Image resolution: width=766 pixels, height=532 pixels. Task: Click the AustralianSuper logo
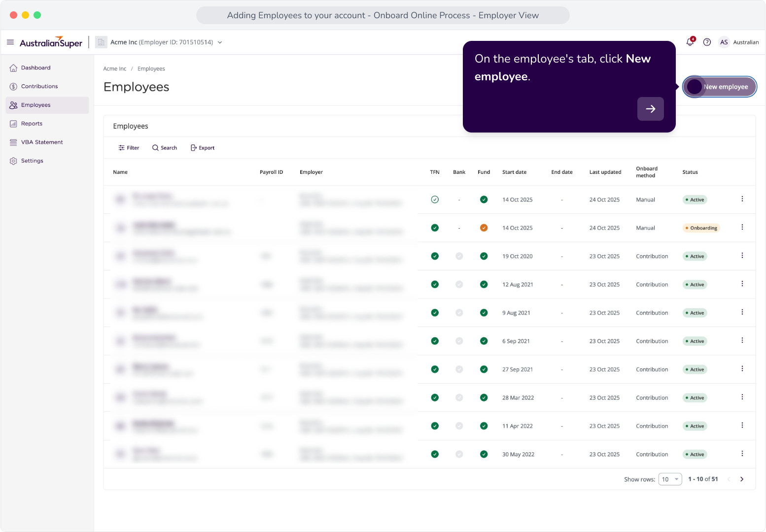click(51, 42)
